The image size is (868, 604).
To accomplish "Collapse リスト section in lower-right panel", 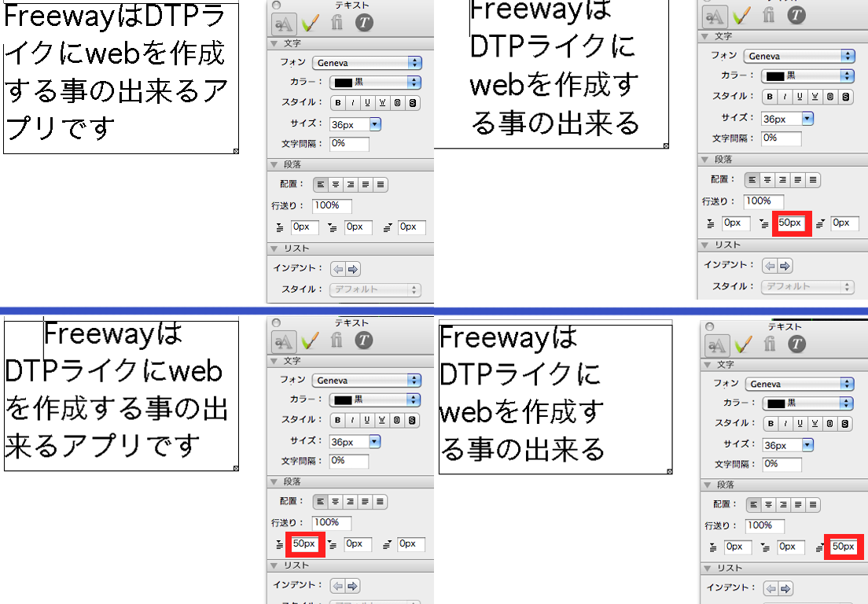I will [x=707, y=569].
